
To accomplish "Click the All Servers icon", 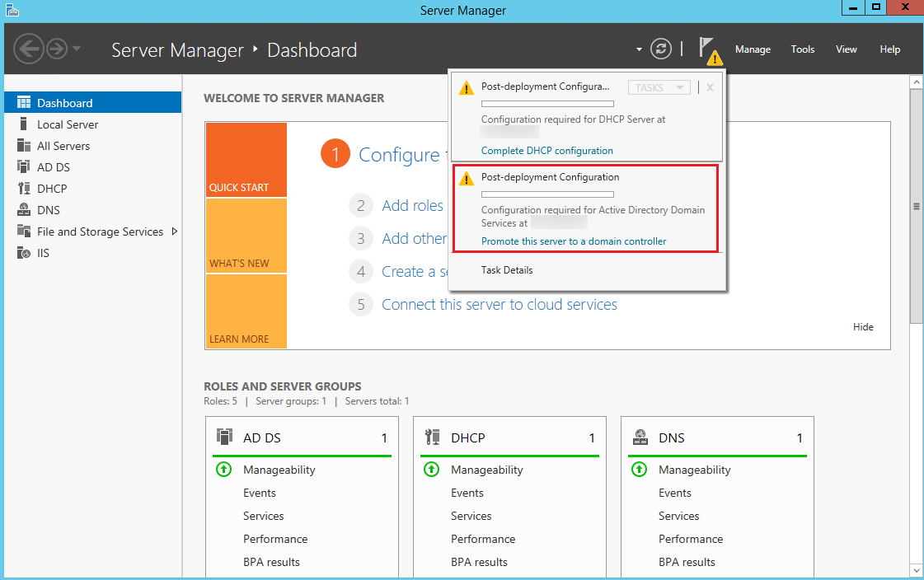I will 24,146.
